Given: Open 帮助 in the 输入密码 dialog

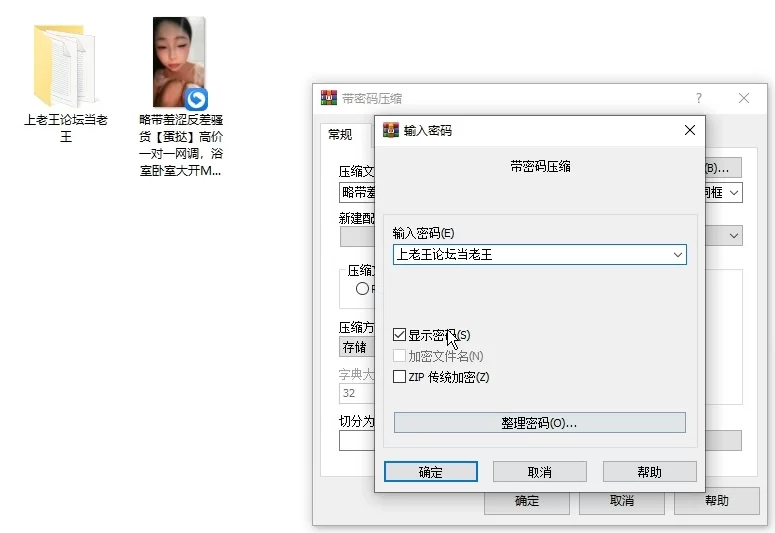Looking at the screenshot, I should coord(649,472).
